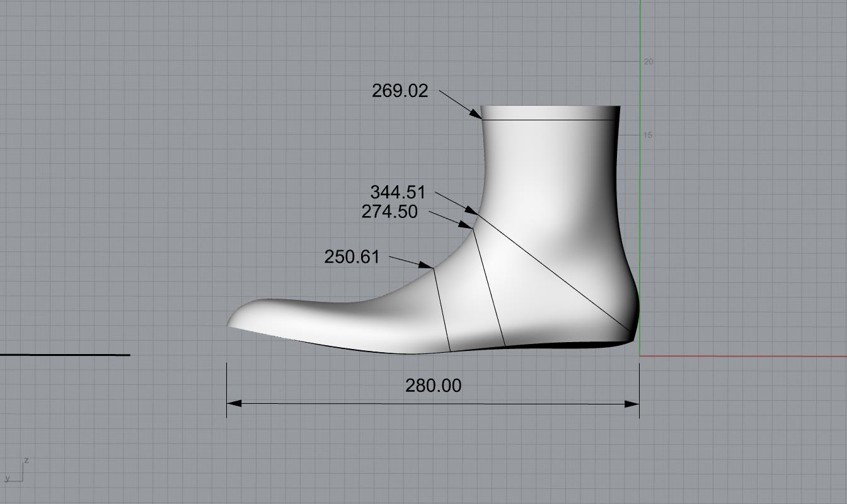This screenshot has width=847, height=504.
Task: Click right arrowhead of 280.00 dimension
Action: 632,403
